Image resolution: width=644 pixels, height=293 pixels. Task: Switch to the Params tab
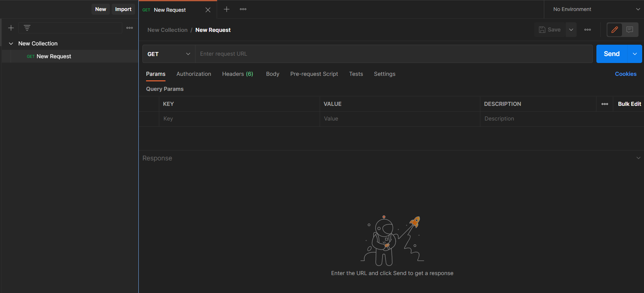(x=156, y=74)
